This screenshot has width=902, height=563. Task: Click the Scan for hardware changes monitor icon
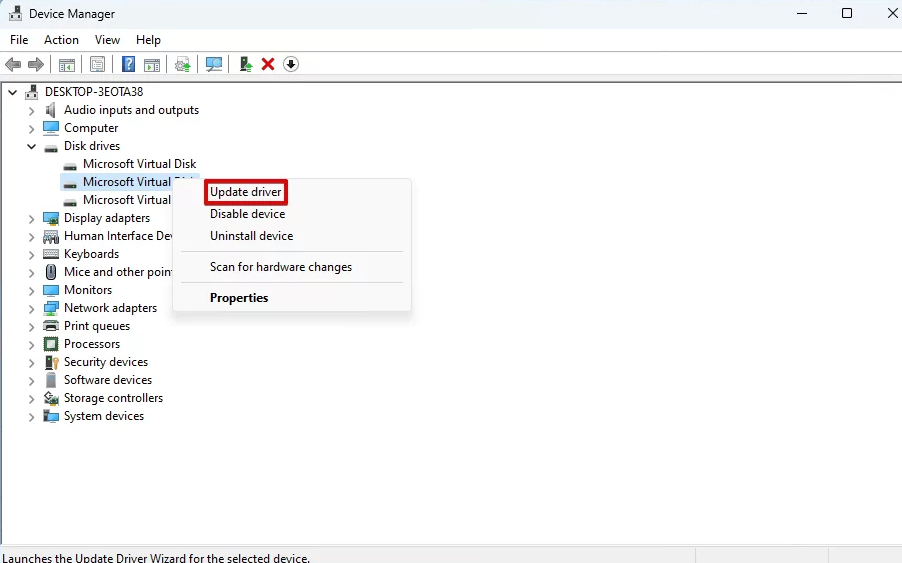coord(214,64)
